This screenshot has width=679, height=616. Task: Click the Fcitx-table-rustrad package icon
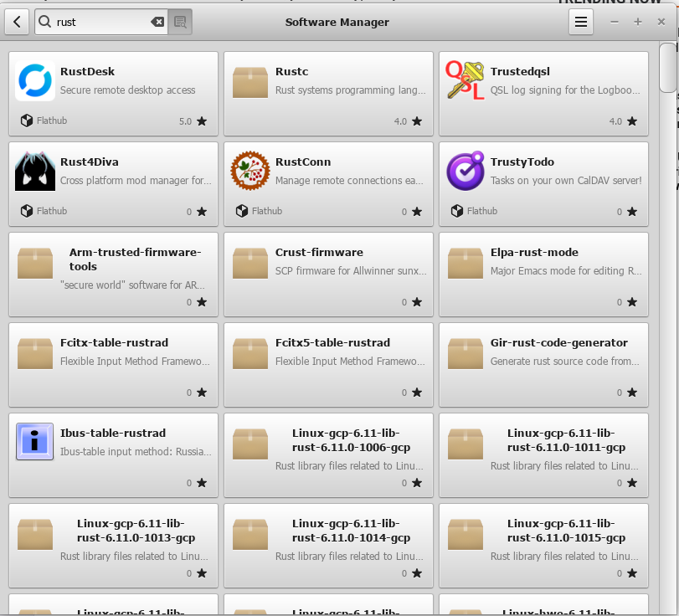(35, 353)
